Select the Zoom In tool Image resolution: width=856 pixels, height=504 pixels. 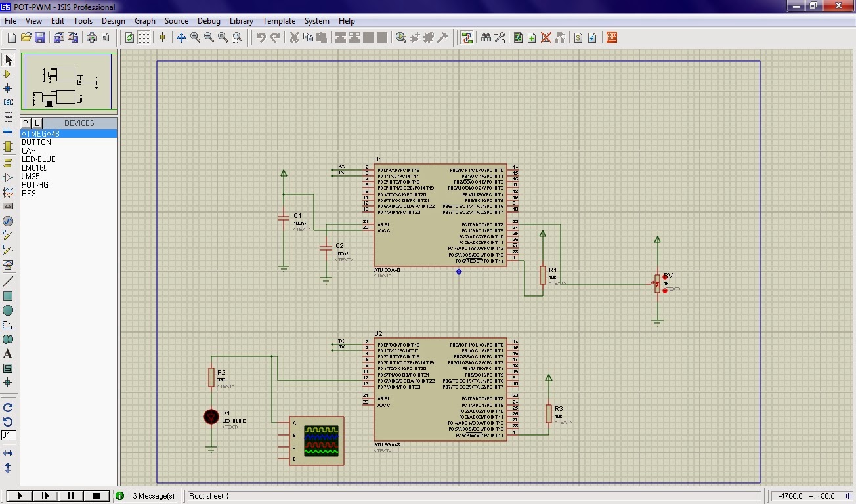click(x=194, y=37)
